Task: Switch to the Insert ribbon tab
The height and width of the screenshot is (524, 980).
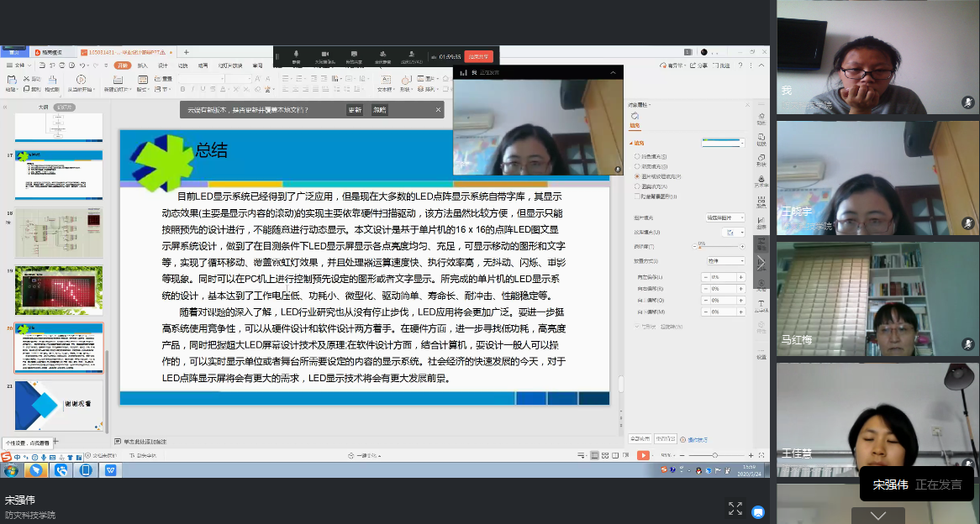Action: coord(143,65)
